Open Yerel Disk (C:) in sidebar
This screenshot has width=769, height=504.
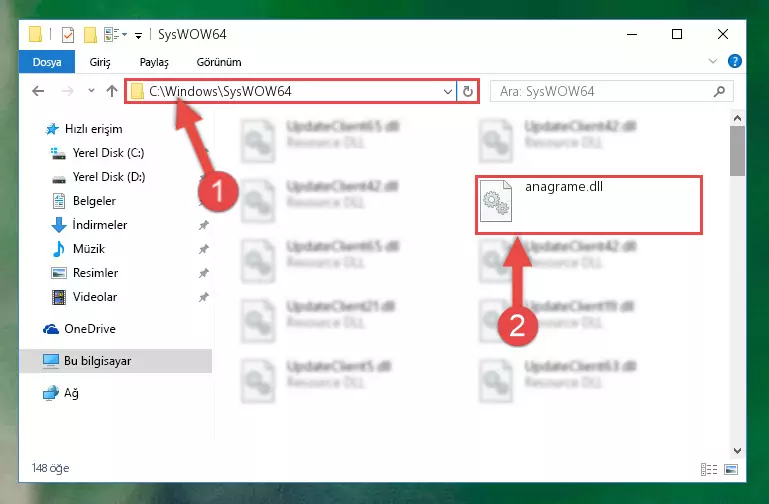108,153
